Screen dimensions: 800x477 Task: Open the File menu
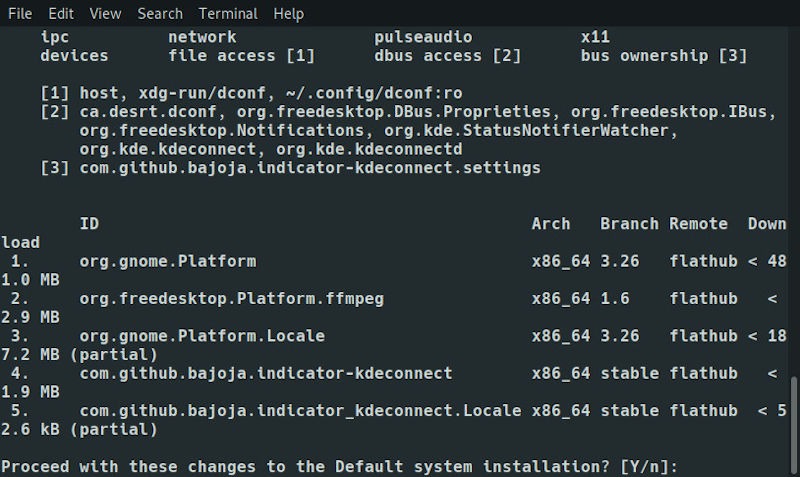20,14
